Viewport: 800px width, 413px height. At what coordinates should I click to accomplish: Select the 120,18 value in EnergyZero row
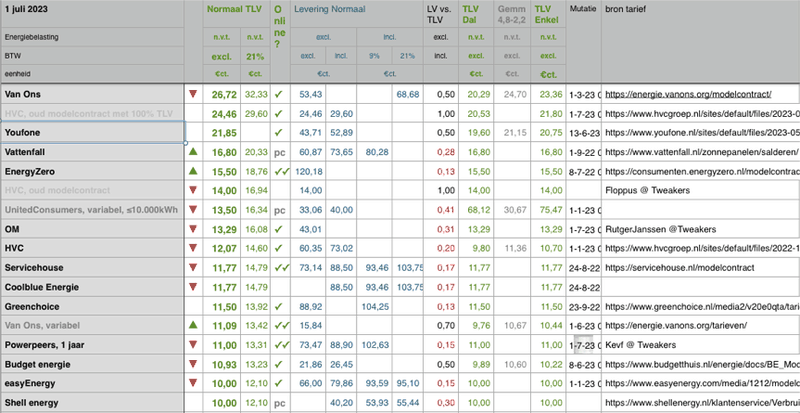tap(309, 172)
